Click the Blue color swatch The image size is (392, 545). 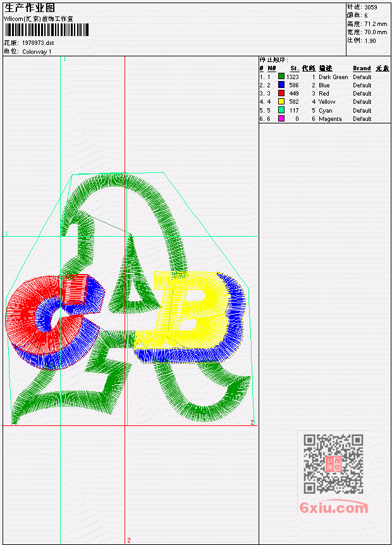coord(281,85)
